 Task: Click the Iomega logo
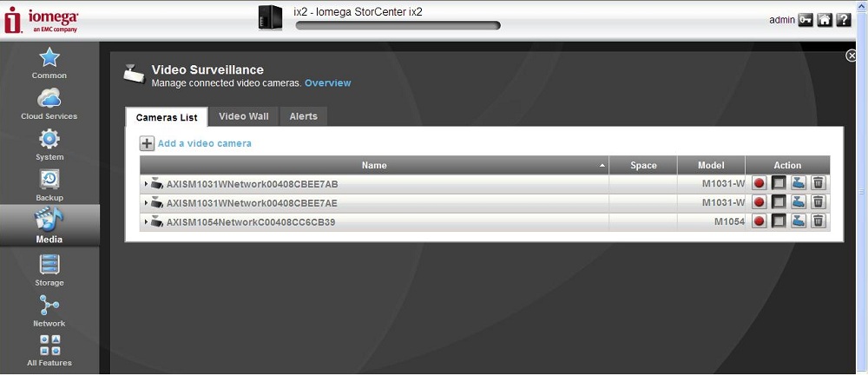click(41, 20)
